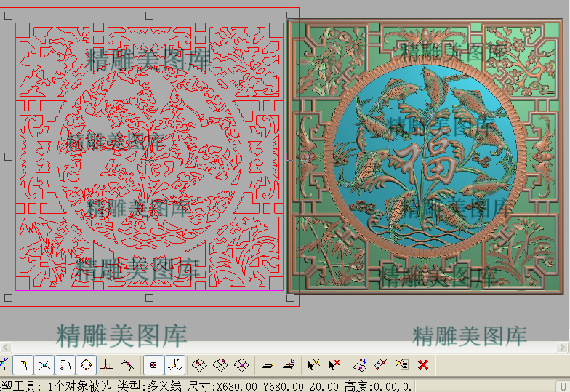Viewport: 570px width, 392px height.
Task: Toggle the quadrant point snap icon
Action: point(86,365)
